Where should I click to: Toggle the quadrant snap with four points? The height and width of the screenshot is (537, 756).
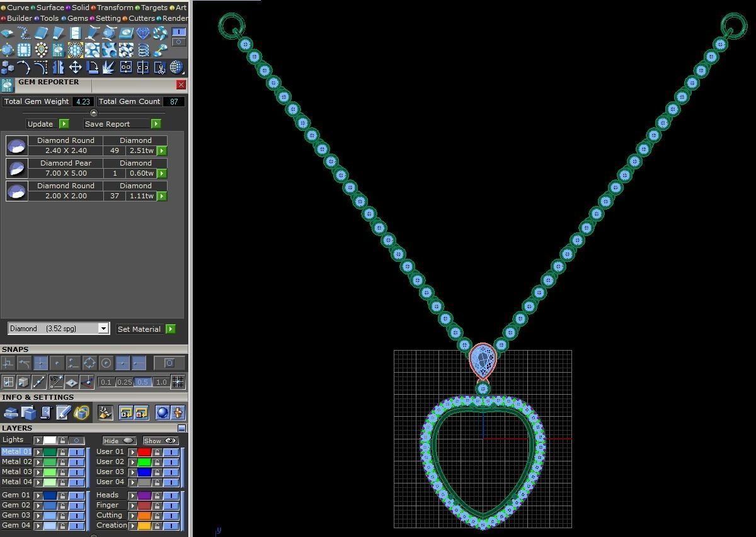click(x=89, y=363)
